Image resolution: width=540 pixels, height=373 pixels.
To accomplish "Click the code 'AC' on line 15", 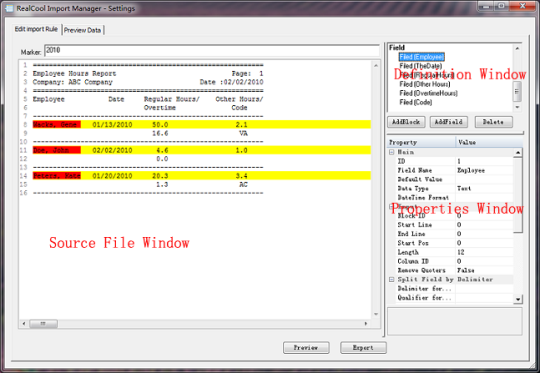I will tap(243, 184).
